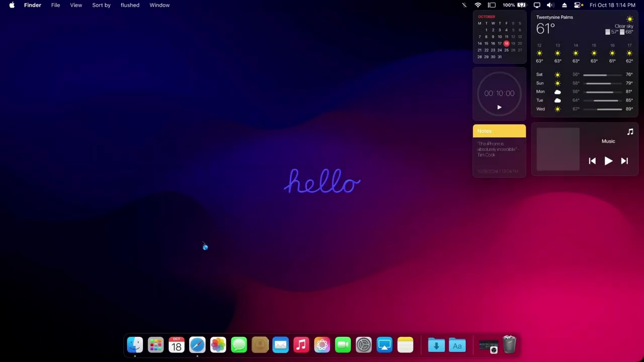This screenshot has width=644, height=362.
Task: Select the Mon forecast row
Action: coord(584,92)
